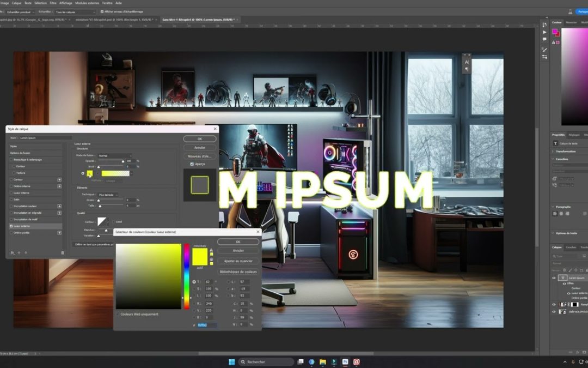Click the gamut warning triangle in Couleur panel

click(553, 43)
